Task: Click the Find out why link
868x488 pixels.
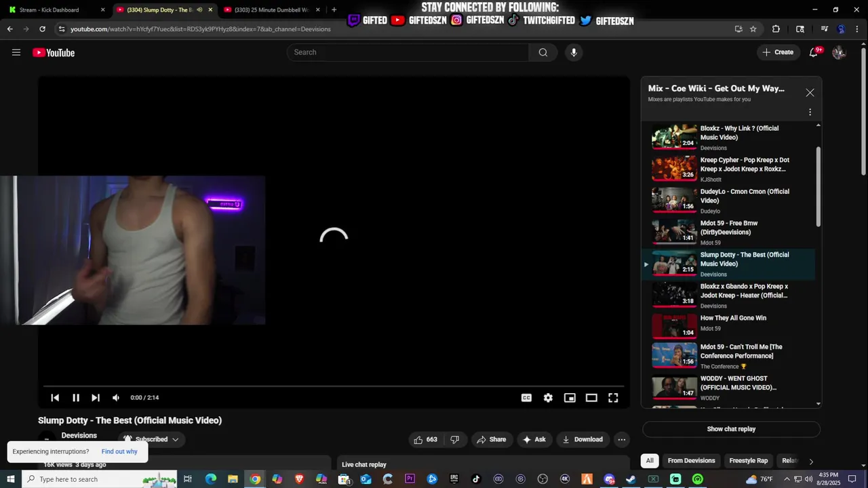Action: [x=119, y=451]
